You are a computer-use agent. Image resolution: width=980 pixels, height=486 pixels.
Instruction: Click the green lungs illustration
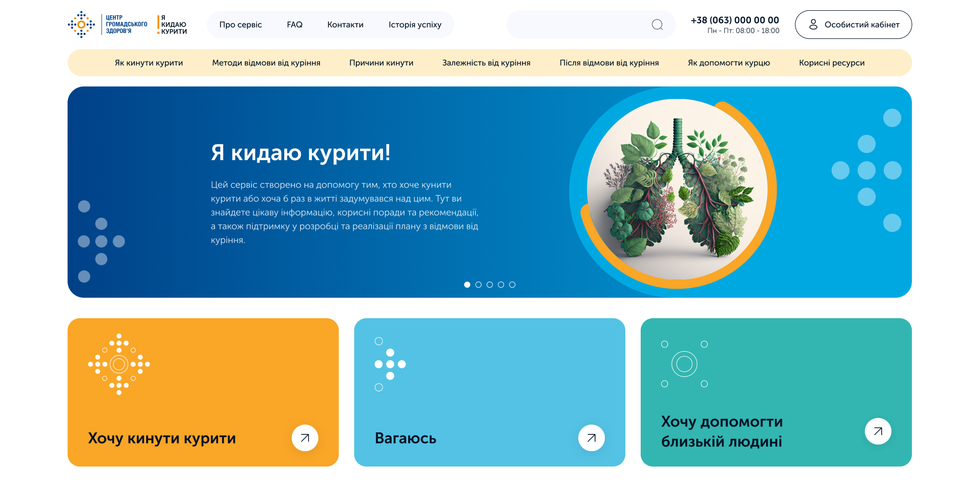coord(677,189)
